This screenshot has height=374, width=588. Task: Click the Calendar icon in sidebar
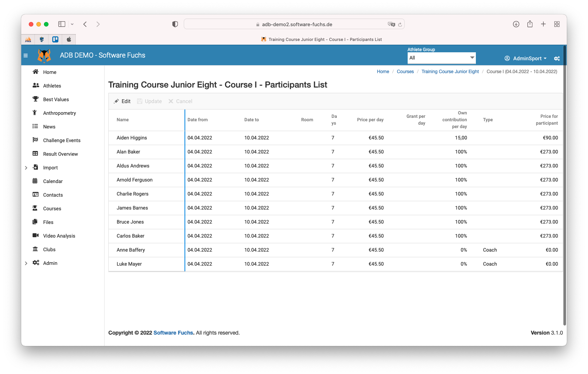point(35,181)
